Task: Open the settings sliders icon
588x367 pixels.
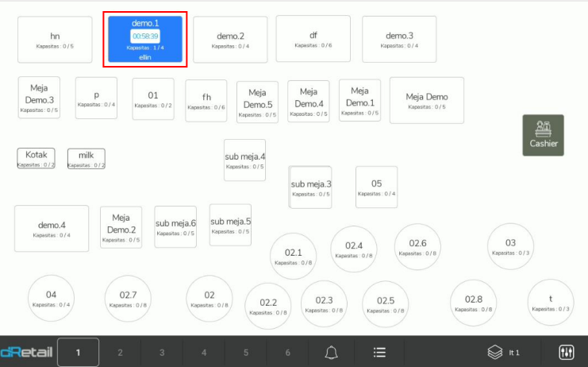Action: pos(567,352)
